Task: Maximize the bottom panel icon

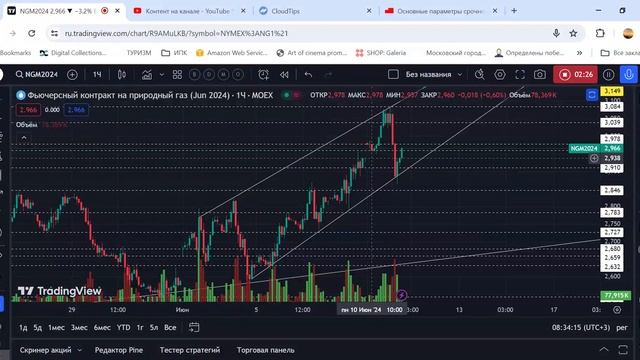Action: (x=623, y=350)
